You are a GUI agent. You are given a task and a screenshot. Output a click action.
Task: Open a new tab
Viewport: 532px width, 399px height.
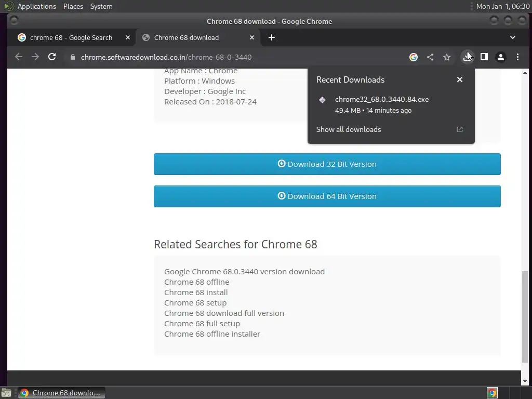pyautogui.click(x=271, y=37)
